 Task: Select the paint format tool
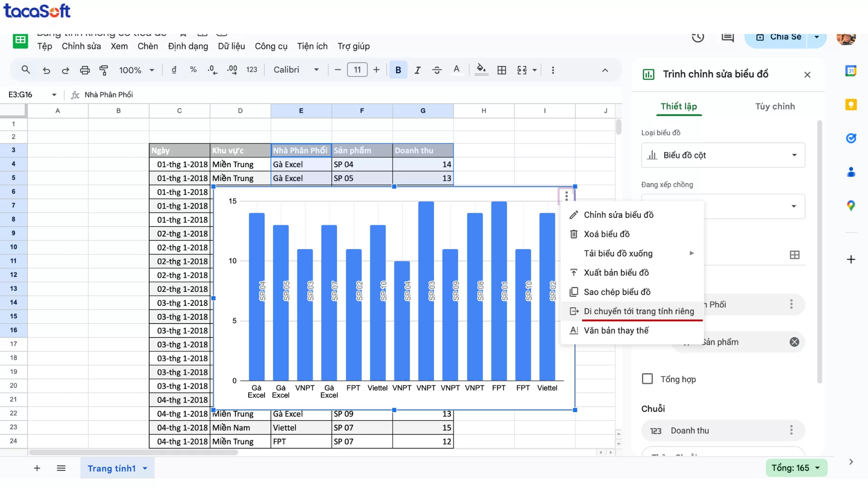pos(104,70)
